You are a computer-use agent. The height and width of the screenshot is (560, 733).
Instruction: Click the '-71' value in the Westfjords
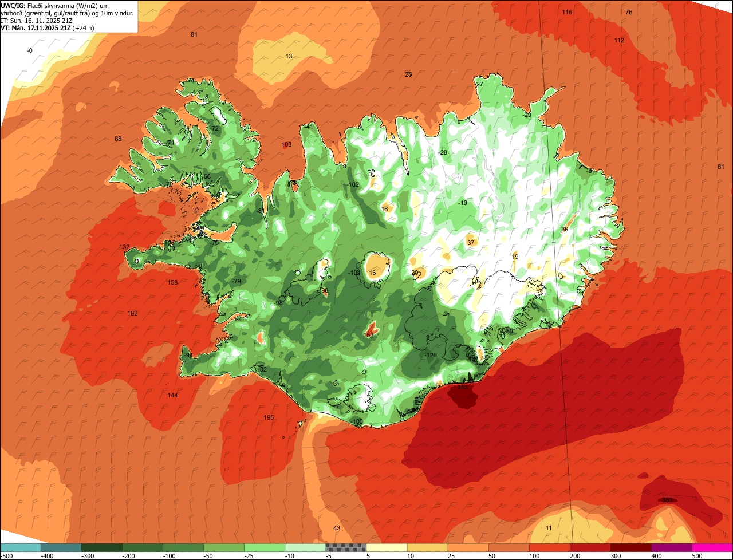pyautogui.click(x=169, y=143)
